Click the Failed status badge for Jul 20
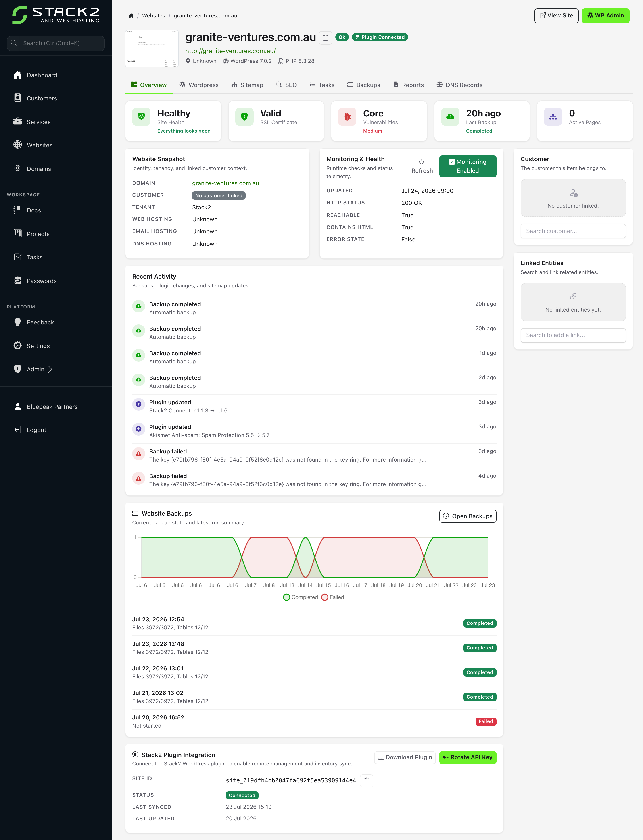This screenshot has width=643, height=840. (x=486, y=721)
